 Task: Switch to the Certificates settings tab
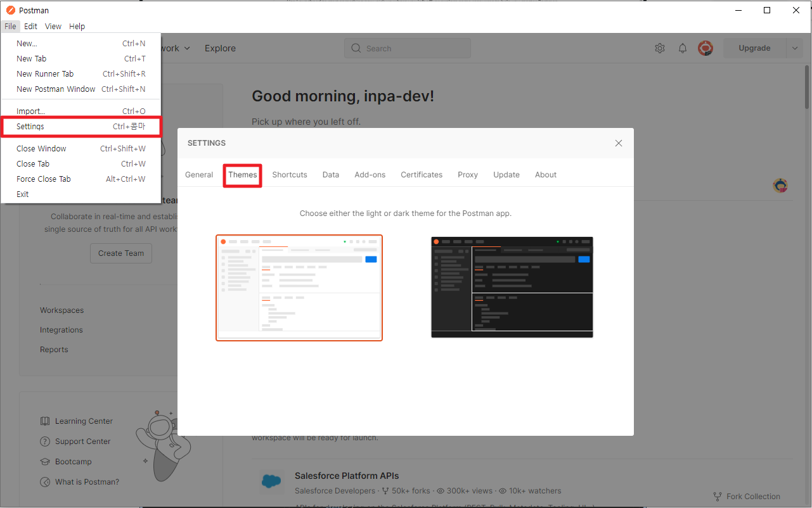point(422,175)
